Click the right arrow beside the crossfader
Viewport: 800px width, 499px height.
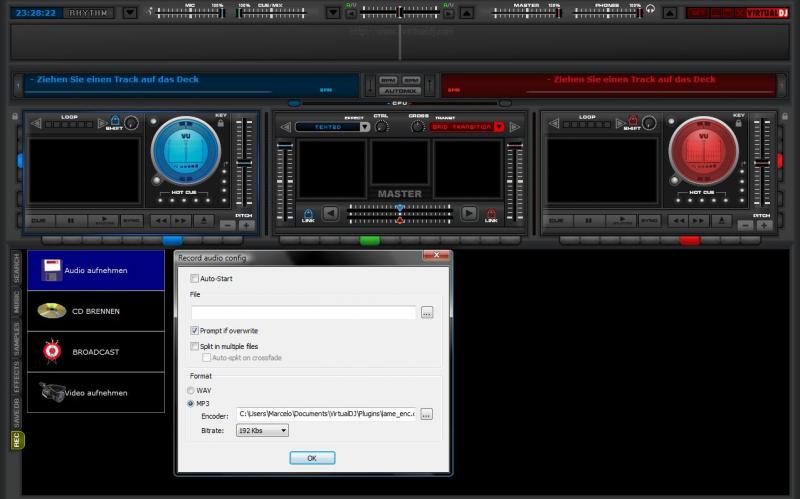(469, 213)
